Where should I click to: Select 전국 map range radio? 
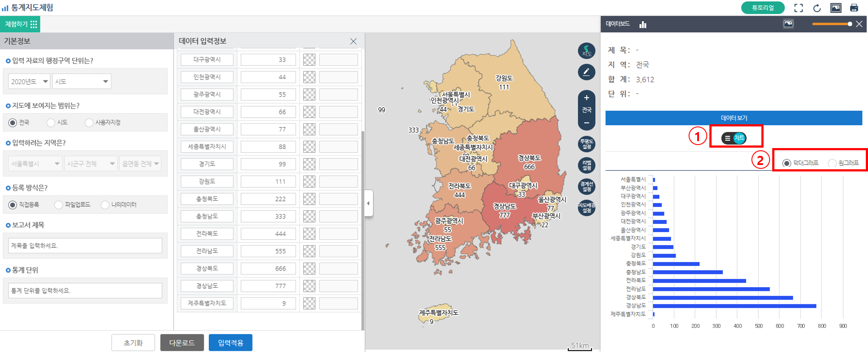13,123
